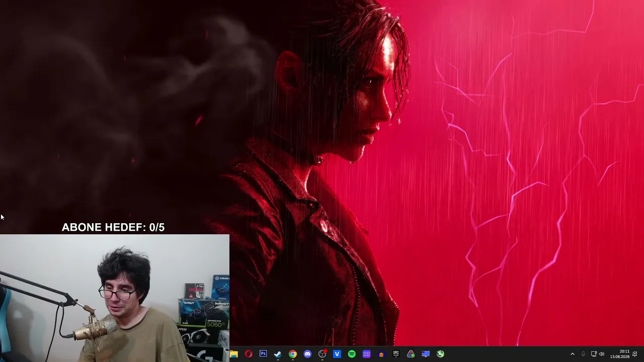Open Spotify from the taskbar
The image size is (644, 362).
[x=352, y=354]
